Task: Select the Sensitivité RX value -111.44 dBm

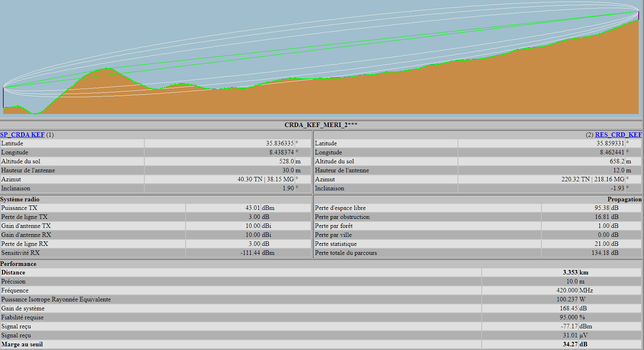Action: (250, 253)
